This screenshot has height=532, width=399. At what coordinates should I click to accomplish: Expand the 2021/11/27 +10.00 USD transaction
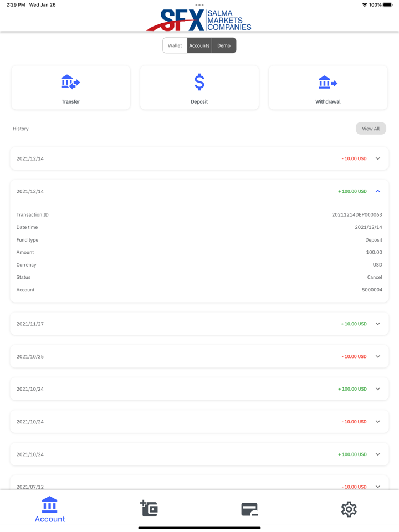tap(378, 324)
